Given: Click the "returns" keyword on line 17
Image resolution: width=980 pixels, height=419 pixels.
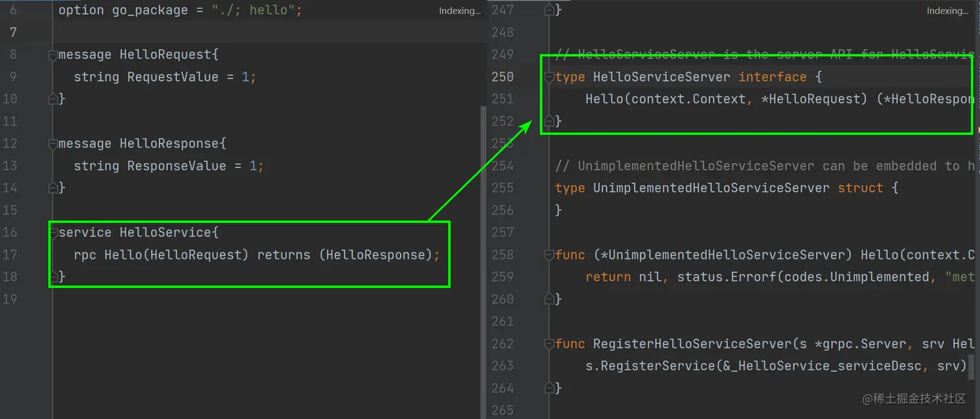Looking at the screenshot, I should pos(284,255).
